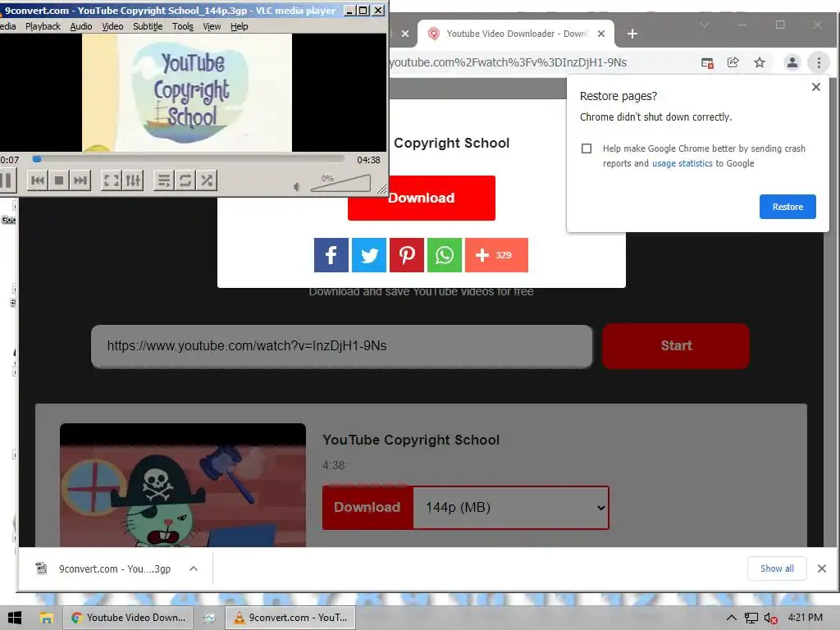Open Chrome three-dot menu
840x630 pixels.
click(819, 62)
